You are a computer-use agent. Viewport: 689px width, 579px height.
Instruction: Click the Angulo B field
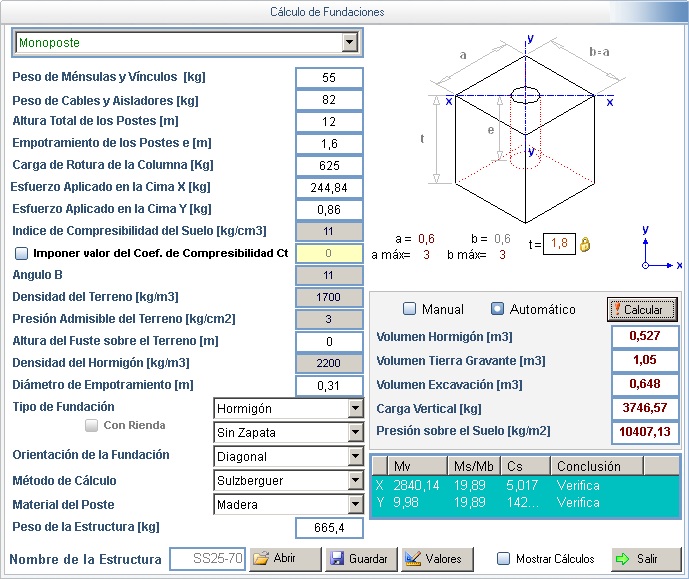pyautogui.click(x=329, y=275)
